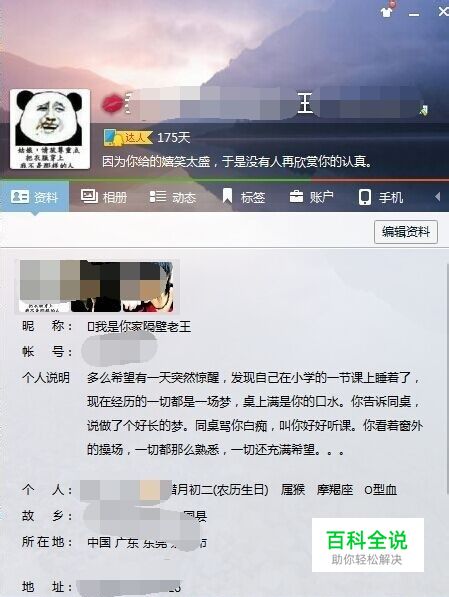Click the panda avatar picture
This screenshot has height=597, width=449.
click(x=50, y=129)
